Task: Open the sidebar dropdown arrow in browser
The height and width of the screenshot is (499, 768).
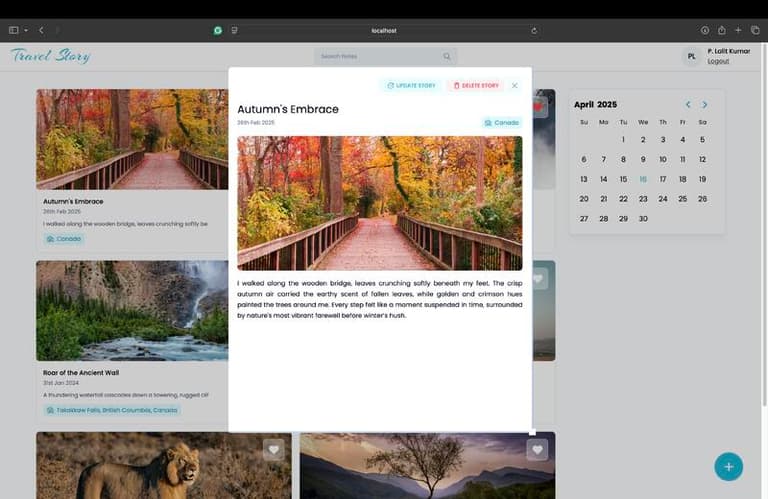Action: [26, 30]
